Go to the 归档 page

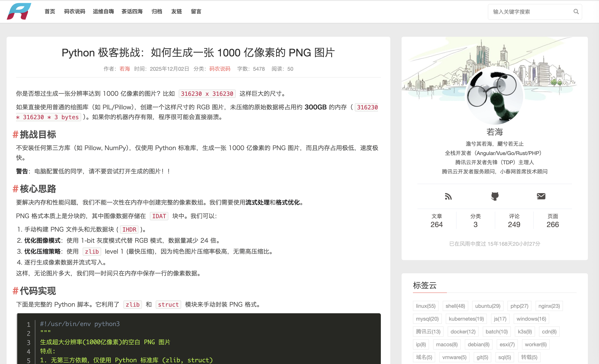(x=157, y=12)
